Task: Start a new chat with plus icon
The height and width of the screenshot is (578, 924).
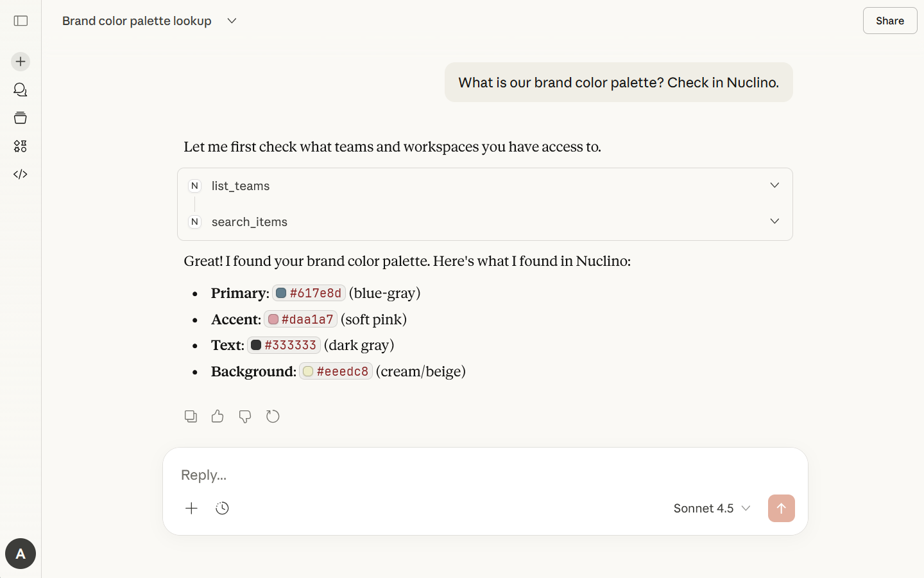Action: point(21,62)
